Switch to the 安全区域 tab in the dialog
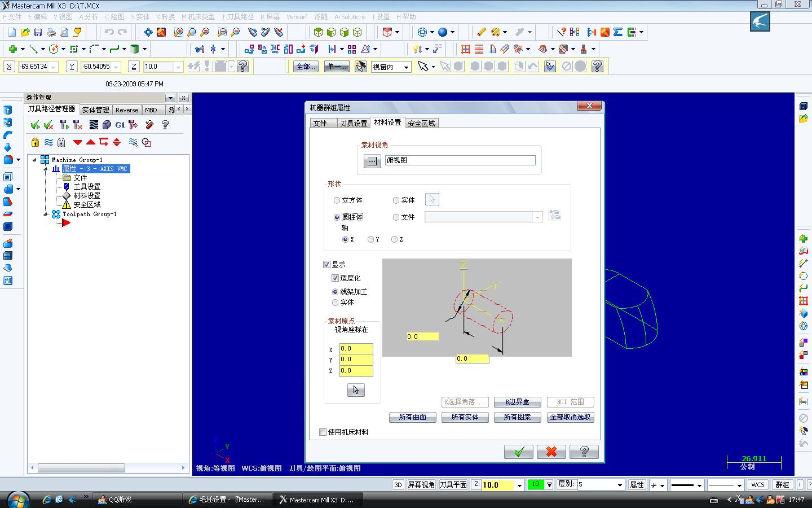The image size is (812, 508). pos(422,123)
